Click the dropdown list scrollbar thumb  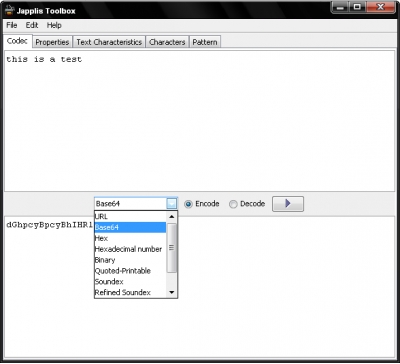172,248
